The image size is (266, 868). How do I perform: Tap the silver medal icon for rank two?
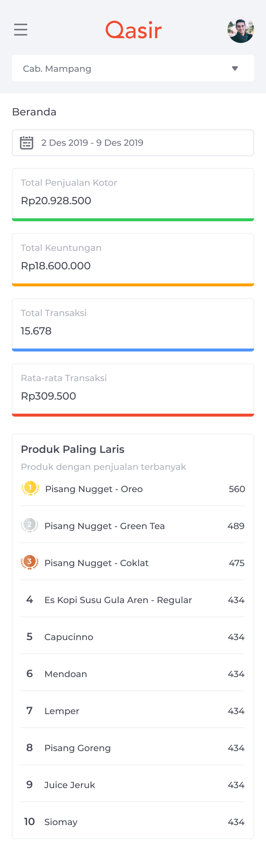(30, 525)
